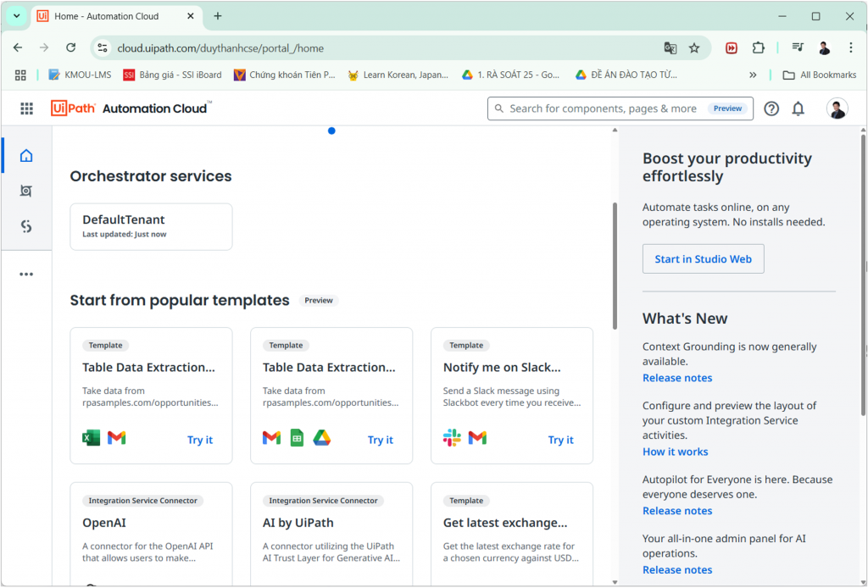Try the Notify me on Slack template
The height and width of the screenshot is (588, 868).
(x=561, y=440)
